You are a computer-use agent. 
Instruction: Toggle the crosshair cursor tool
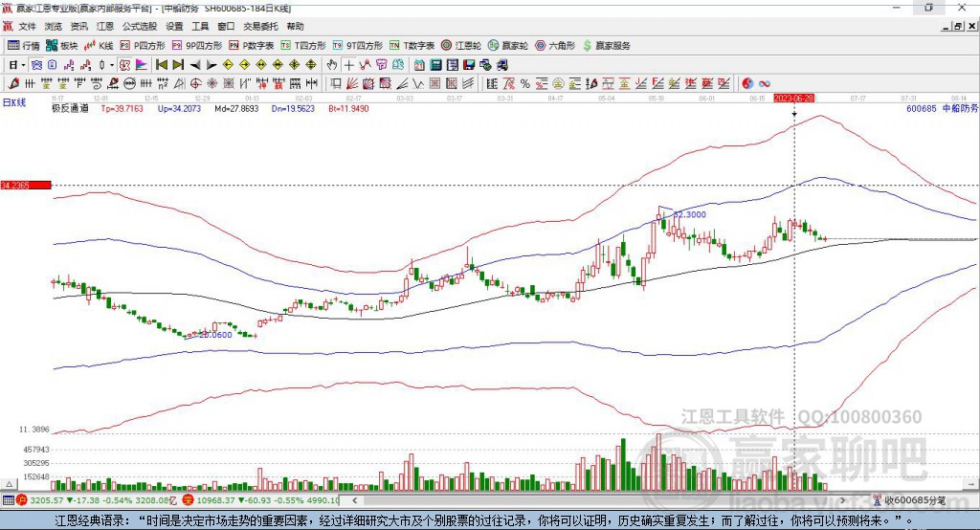point(348,65)
